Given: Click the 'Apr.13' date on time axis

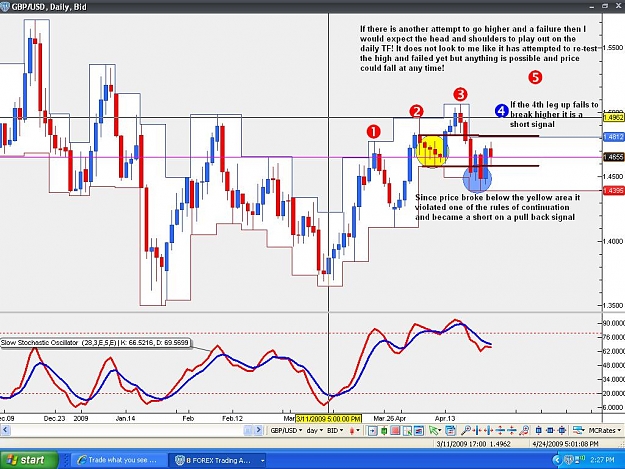Looking at the screenshot, I should (x=445, y=418).
